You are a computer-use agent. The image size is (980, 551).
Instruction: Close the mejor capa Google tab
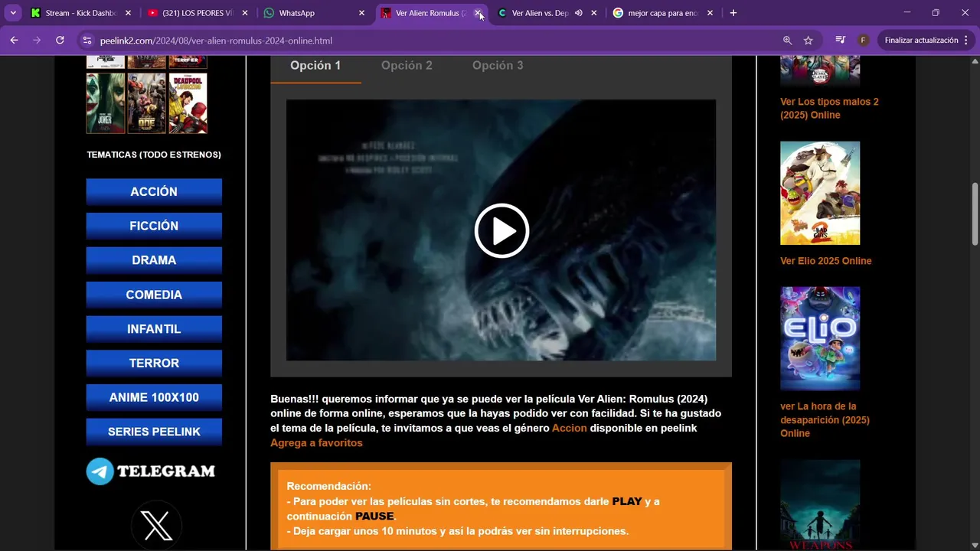(x=710, y=13)
